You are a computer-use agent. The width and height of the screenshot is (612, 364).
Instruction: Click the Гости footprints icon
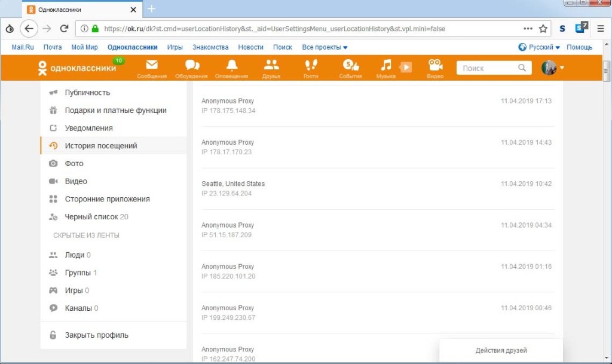click(x=311, y=66)
